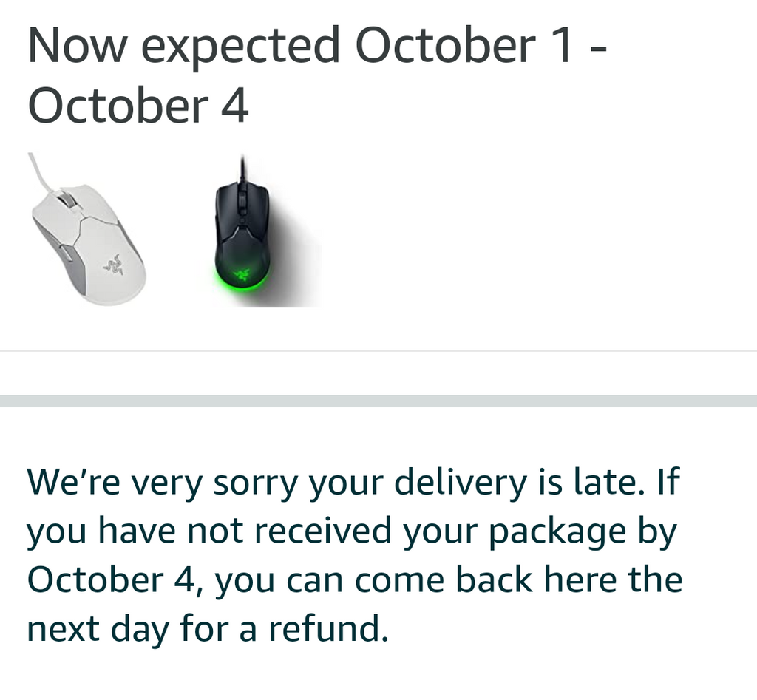Open the white Razer mouse product thumbnail
Image resolution: width=757 pixels, height=700 pixels.
(x=86, y=229)
